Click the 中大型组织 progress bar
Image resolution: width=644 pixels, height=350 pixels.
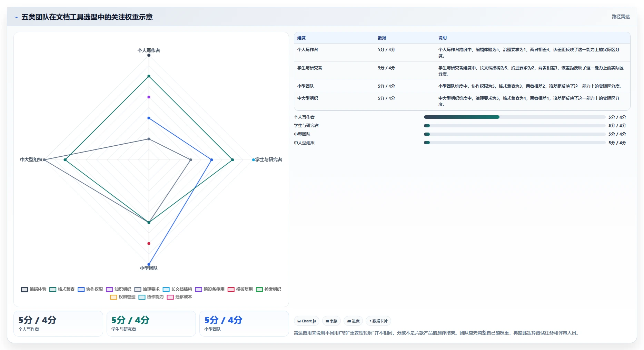514,143
